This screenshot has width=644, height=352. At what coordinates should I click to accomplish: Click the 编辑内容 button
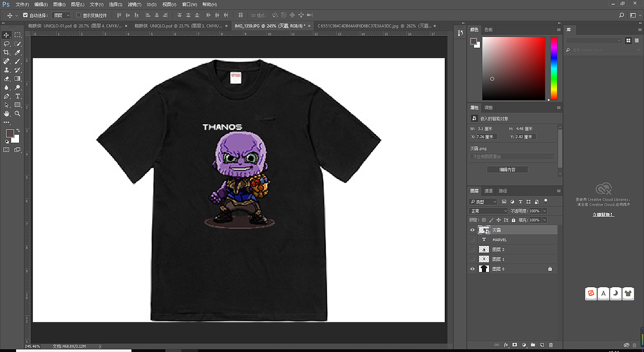pos(507,170)
